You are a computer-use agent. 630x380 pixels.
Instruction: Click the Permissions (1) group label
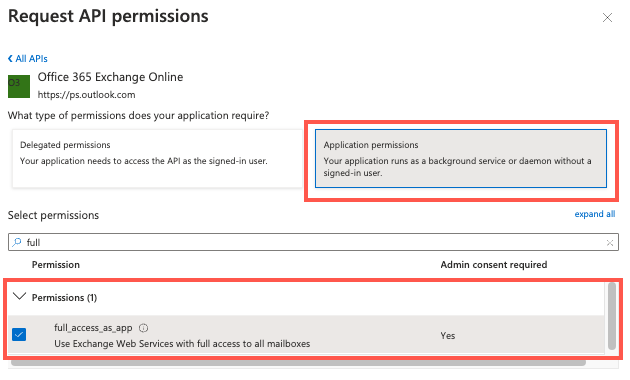click(64, 298)
